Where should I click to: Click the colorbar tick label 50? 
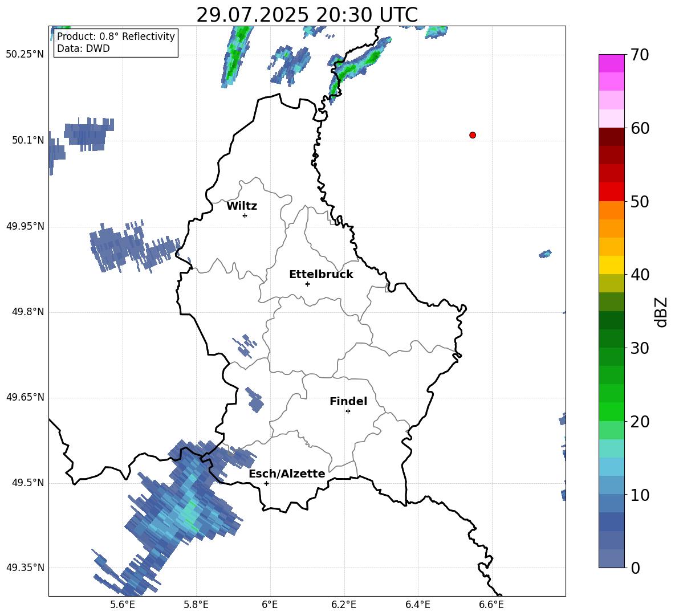pos(640,202)
